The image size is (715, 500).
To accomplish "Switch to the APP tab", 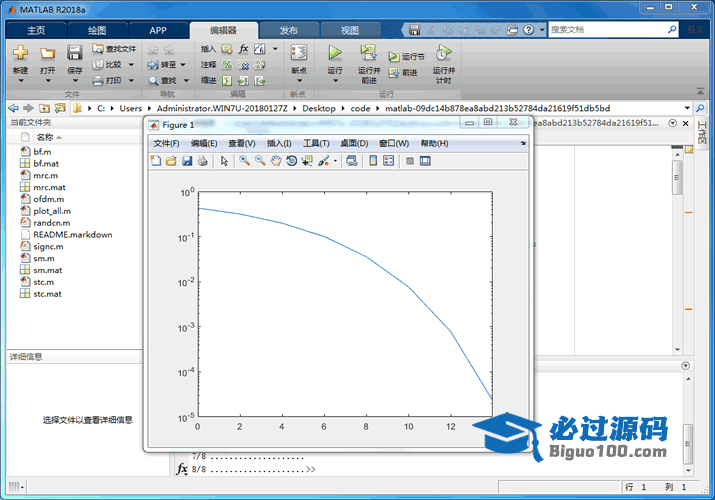I will click(x=158, y=31).
